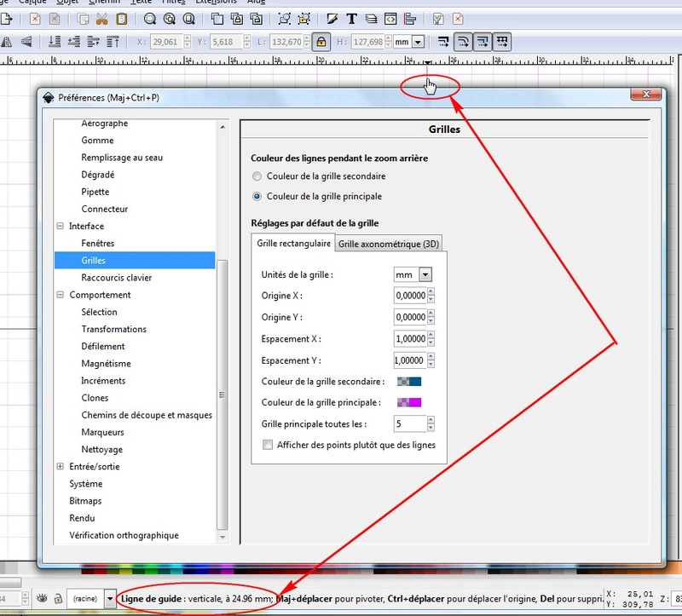This screenshot has height=616, width=682.
Task: Click the Ungroup objects icon
Action: (x=304, y=19)
